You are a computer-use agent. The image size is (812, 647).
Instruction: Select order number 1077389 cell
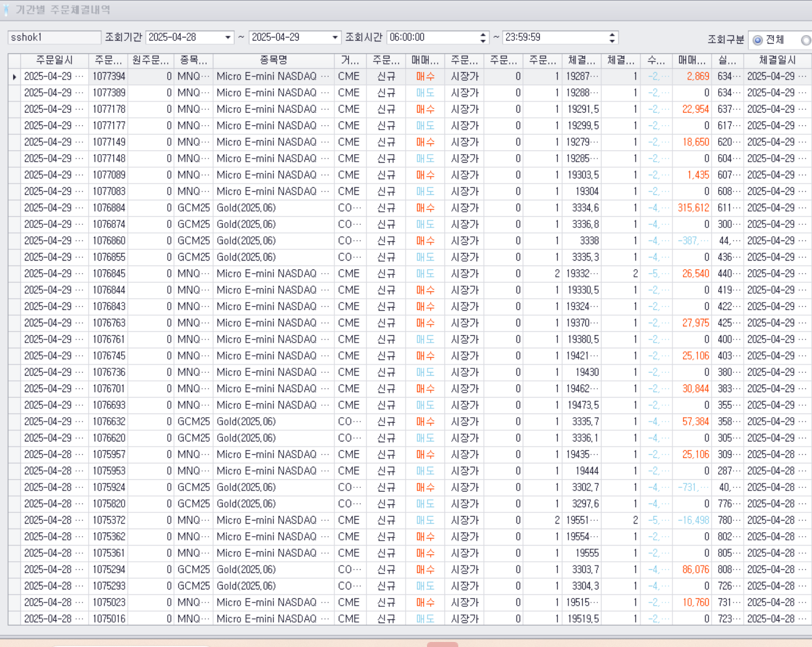pyautogui.click(x=108, y=93)
